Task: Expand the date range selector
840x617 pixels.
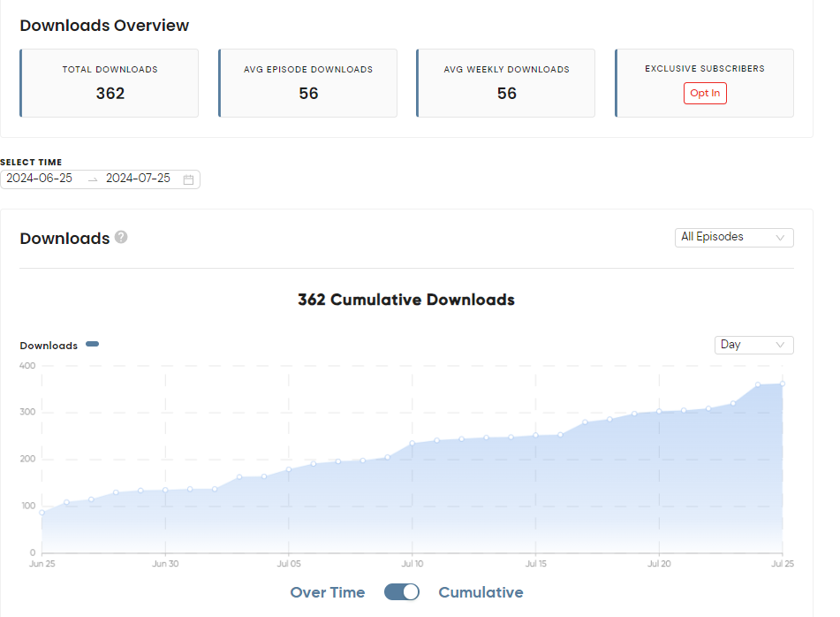Action: pyautogui.click(x=100, y=179)
